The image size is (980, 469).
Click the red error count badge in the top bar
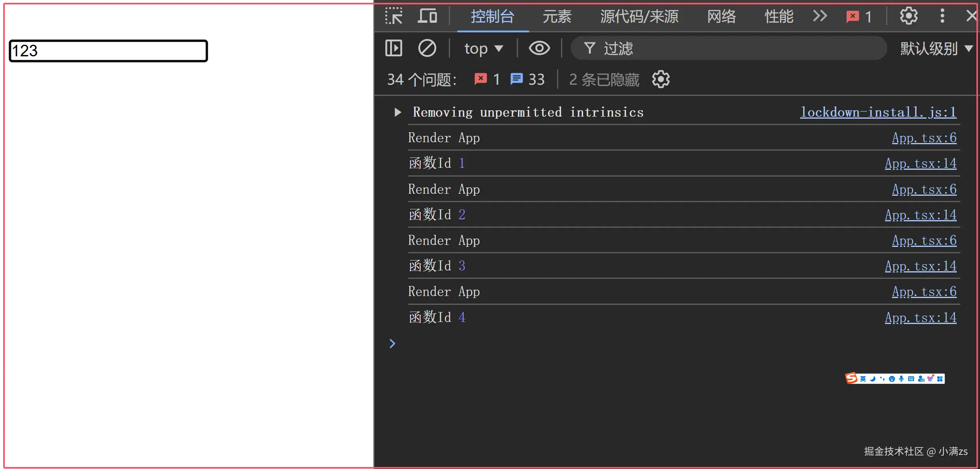pyautogui.click(x=859, y=16)
